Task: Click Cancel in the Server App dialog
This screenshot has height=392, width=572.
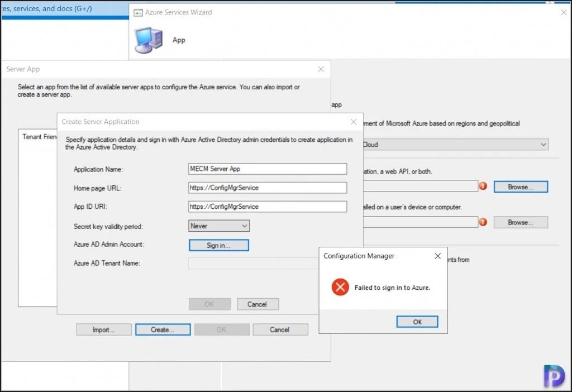Action: 280,329
